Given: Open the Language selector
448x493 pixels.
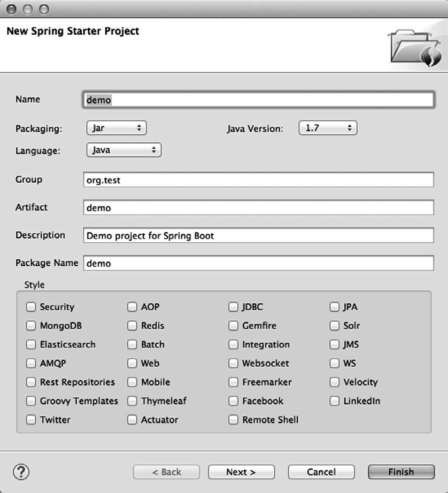Looking at the screenshot, I should pos(124,150).
